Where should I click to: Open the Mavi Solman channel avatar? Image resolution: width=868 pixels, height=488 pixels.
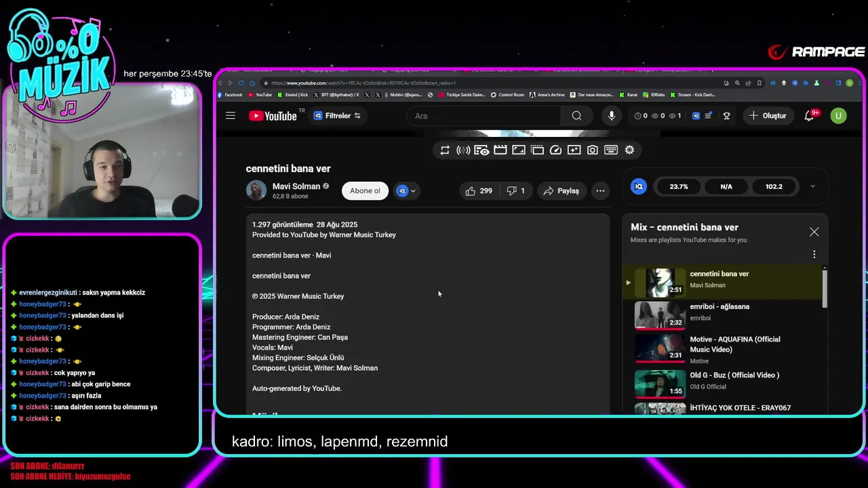(256, 190)
